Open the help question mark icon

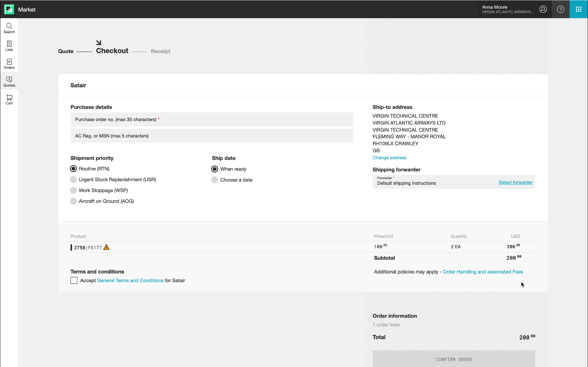coord(560,9)
